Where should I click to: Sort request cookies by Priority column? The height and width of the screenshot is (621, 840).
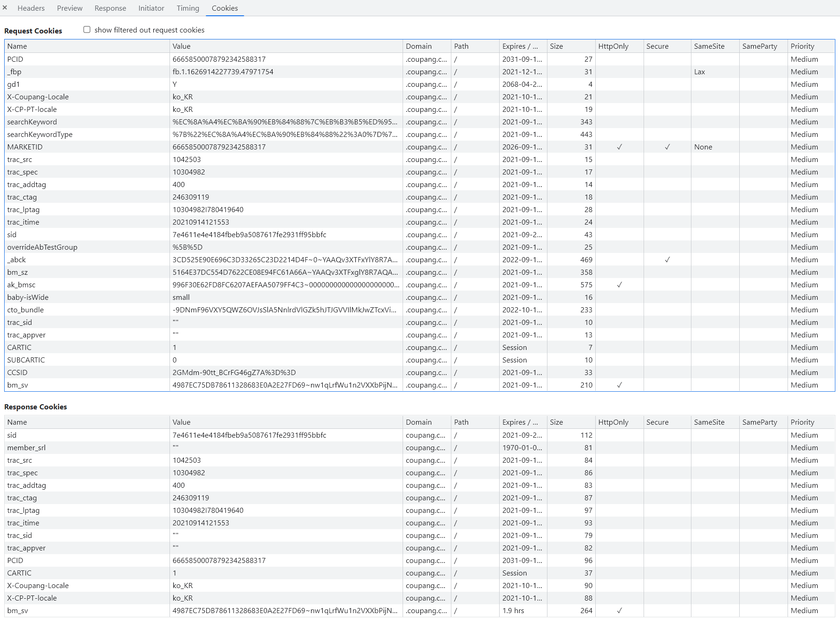pos(811,46)
